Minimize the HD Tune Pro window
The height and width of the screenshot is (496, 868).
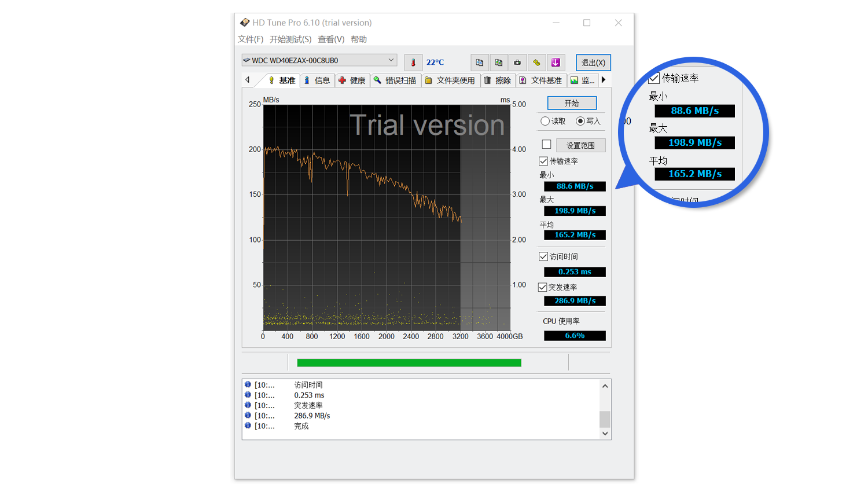[x=556, y=23]
